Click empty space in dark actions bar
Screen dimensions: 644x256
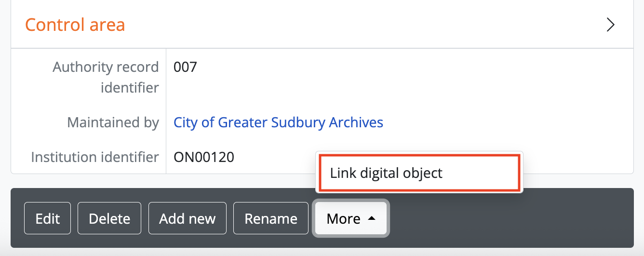click(506, 218)
